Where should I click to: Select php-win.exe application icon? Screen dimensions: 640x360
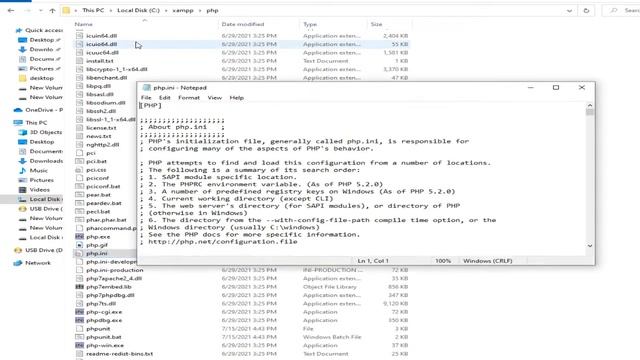point(79,345)
